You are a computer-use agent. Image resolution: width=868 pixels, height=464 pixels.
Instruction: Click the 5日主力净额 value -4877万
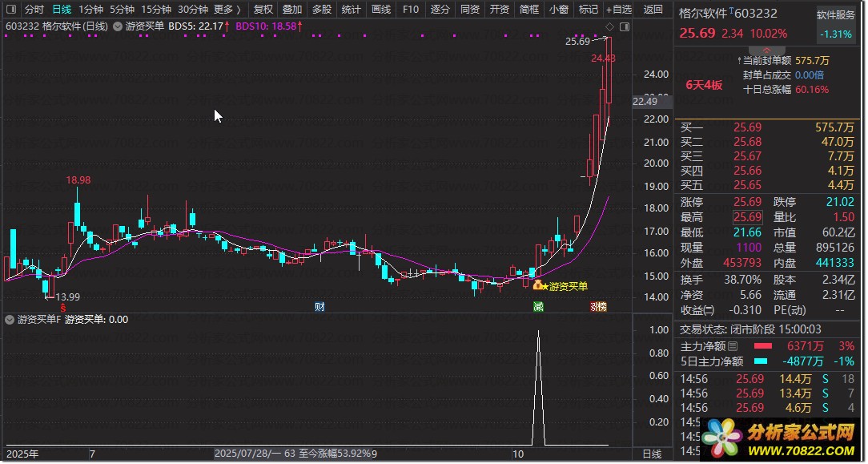click(x=802, y=361)
